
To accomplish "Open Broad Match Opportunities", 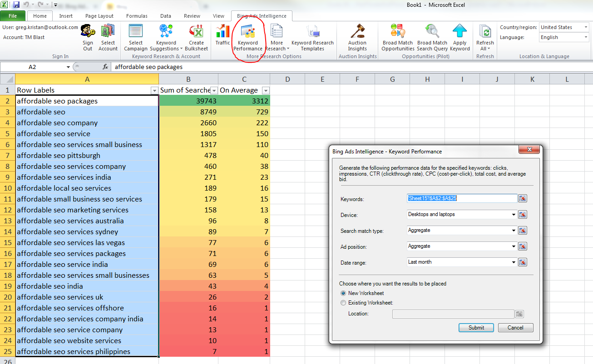I will [398, 38].
